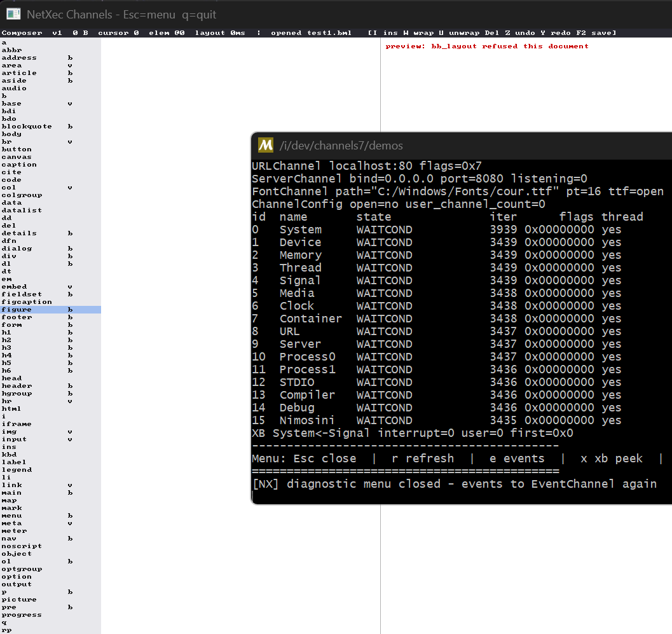The width and height of the screenshot is (672, 634).
Task: Select the 'abbr' element in list
Action: 51,50
